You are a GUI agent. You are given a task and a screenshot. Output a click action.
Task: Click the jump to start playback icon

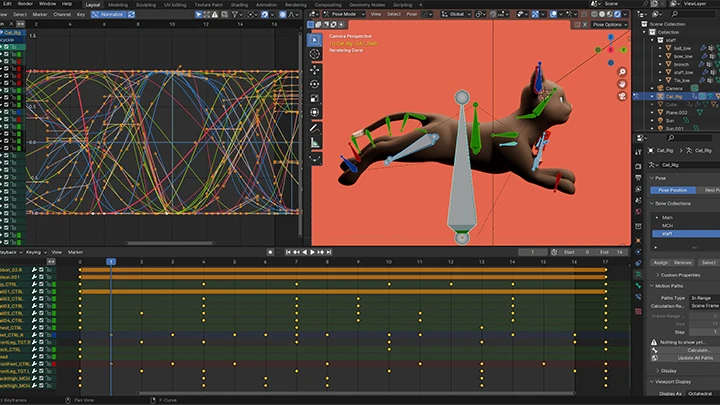coord(288,252)
